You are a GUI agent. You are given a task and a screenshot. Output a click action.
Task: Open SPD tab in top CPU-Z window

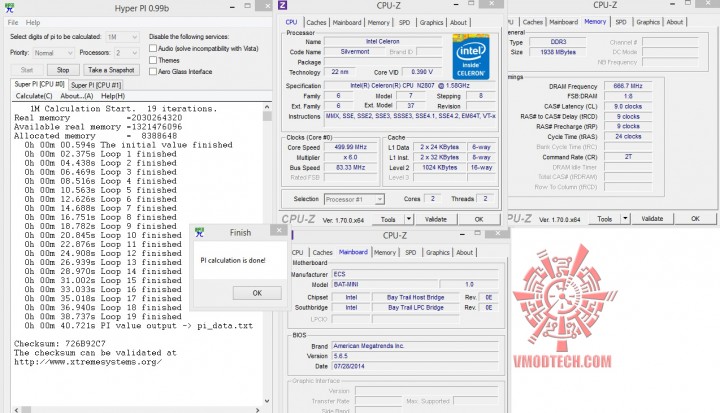click(x=405, y=23)
